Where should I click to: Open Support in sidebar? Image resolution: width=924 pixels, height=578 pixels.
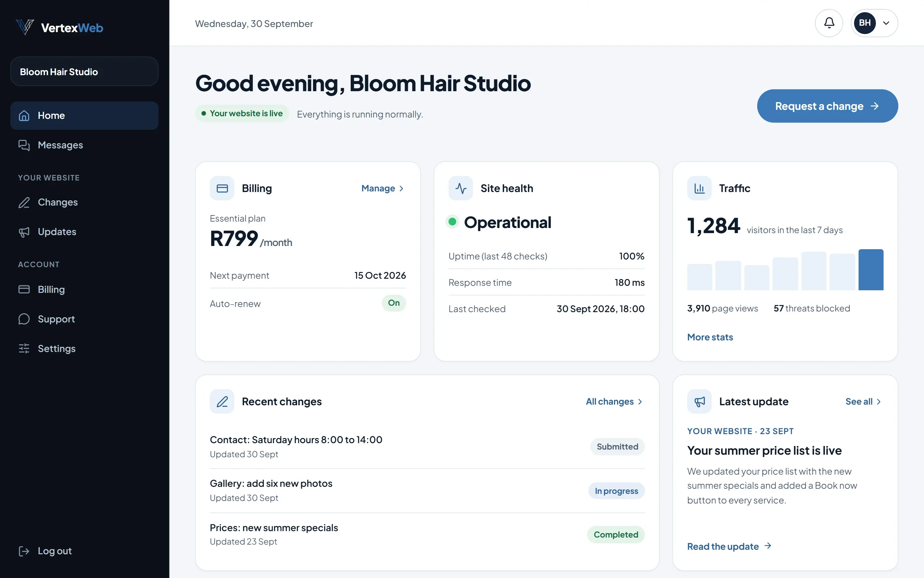(x=84, y=319)
